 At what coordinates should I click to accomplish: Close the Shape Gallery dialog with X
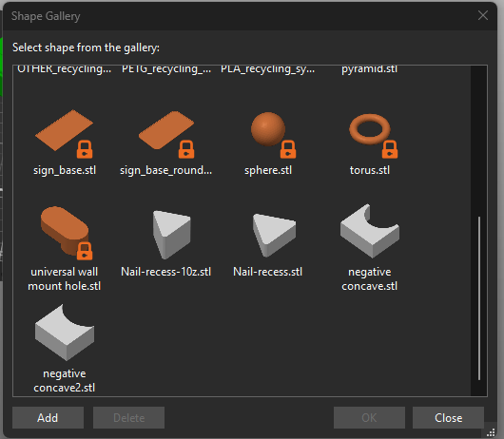[x=483, y=15]
